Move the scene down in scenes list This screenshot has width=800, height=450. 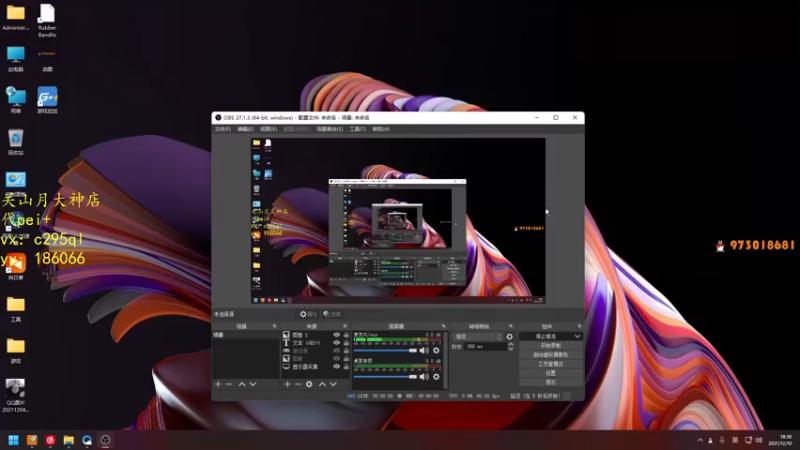click(x=253, y=384)
